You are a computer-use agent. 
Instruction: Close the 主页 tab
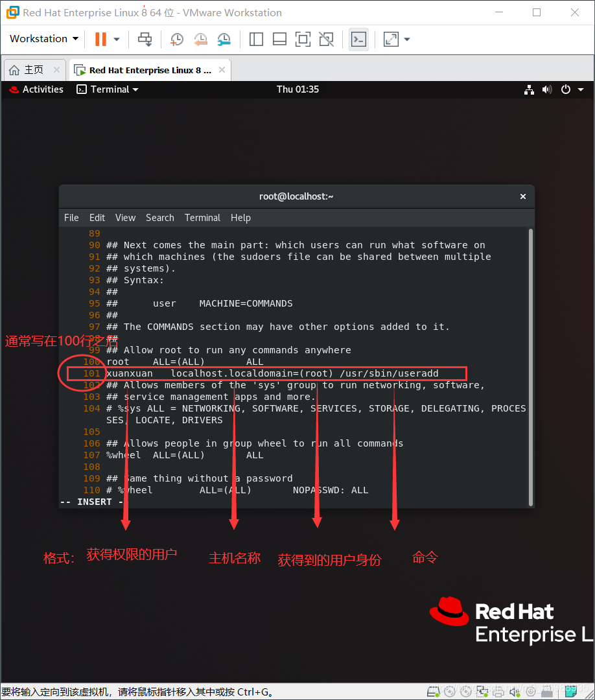point(56,69)
